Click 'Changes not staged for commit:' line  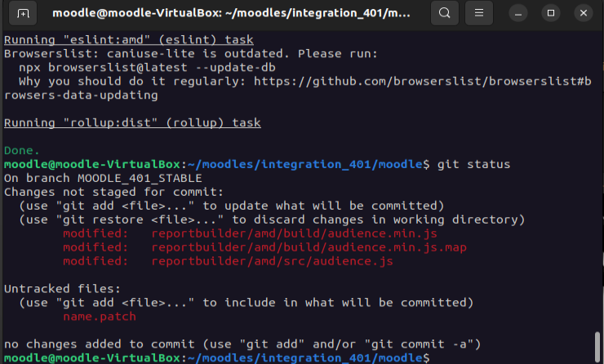113,193
